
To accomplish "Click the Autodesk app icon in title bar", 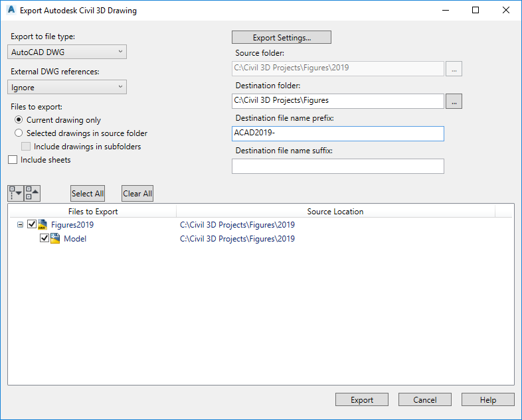I will pyautogui.click(x=11, y=11).
